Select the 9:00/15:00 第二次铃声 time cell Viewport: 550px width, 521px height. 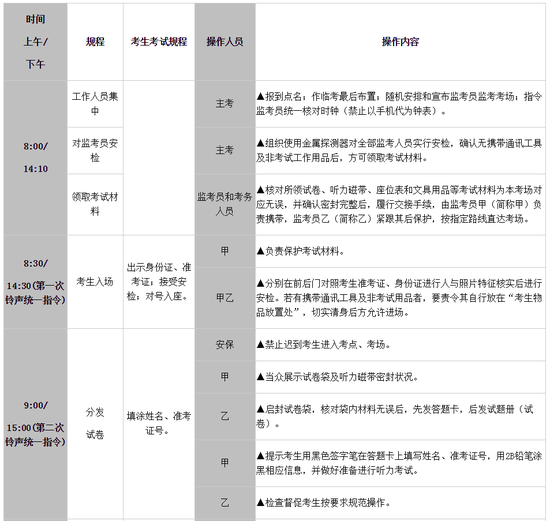[x=35, y=424]
